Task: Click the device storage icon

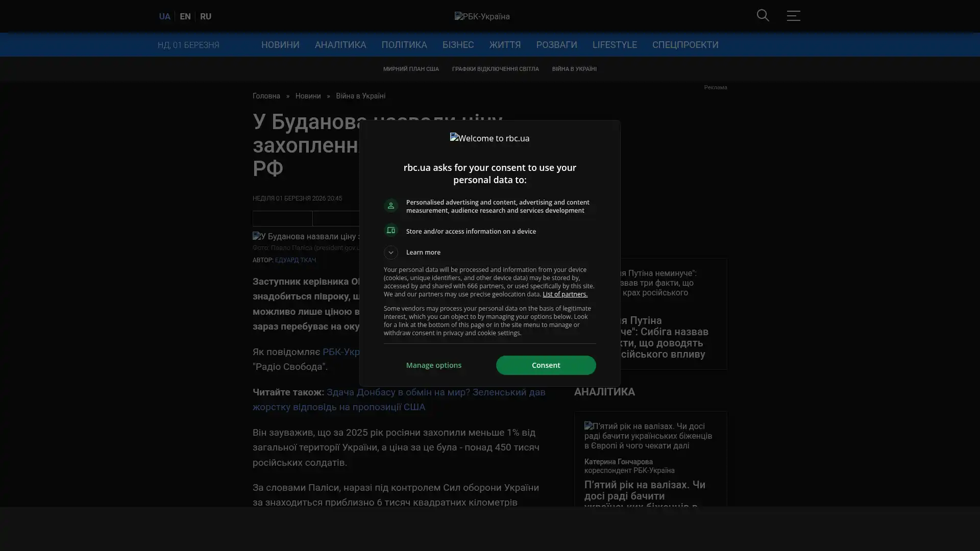Action: (391, 231)
